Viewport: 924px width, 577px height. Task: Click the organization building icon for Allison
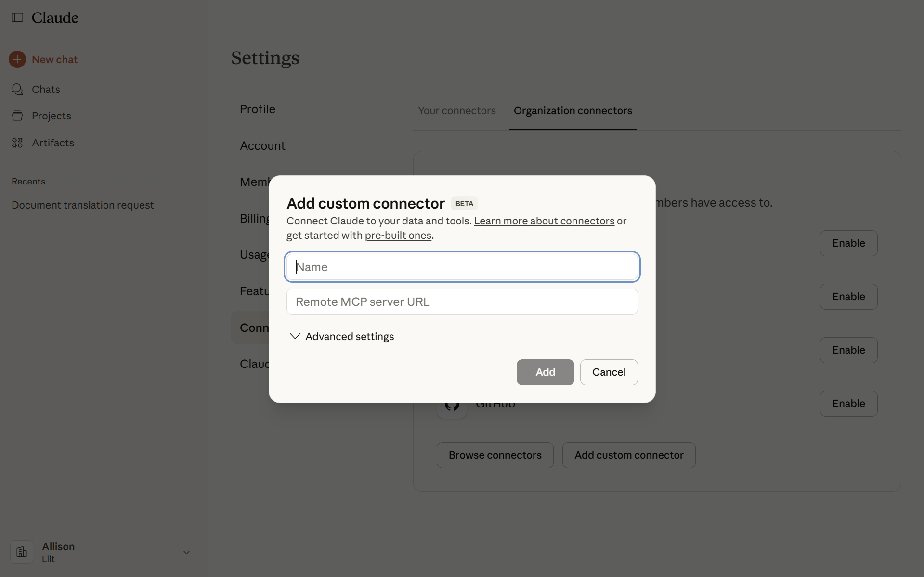point(22,552)
